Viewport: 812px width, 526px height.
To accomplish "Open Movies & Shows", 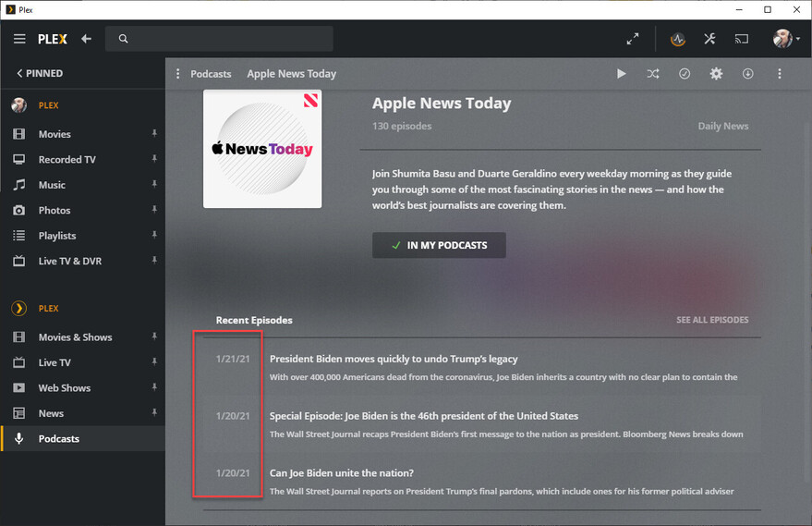I will (x=75, y=337).
